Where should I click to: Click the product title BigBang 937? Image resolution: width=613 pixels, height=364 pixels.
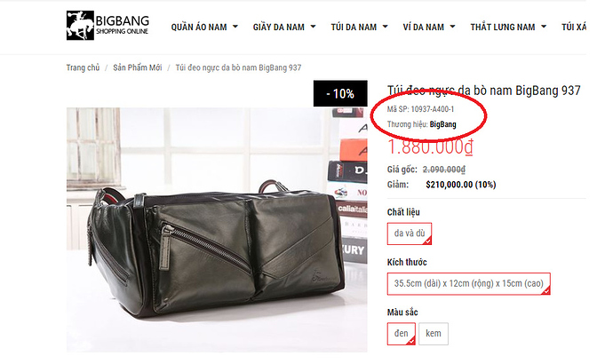tap(483, 91)
